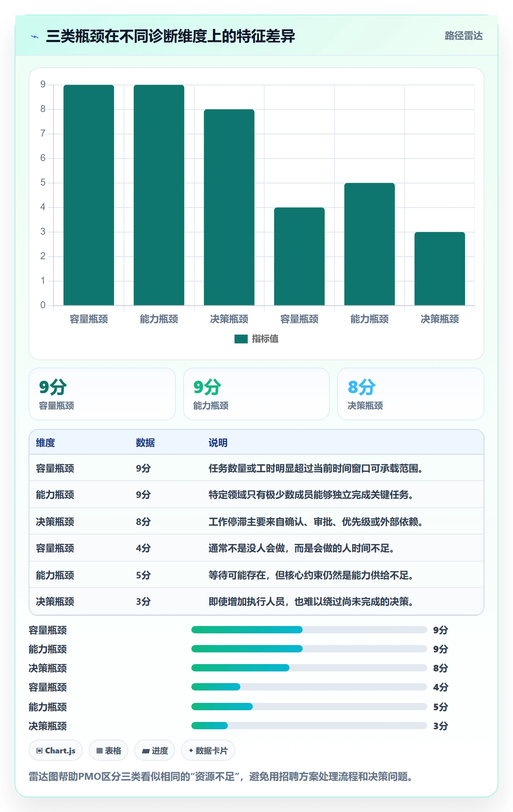This screenshot has width=513, height=812.
Task: Open the 8分 决策瓶颈 data card
Action: [x=411, y=394]
